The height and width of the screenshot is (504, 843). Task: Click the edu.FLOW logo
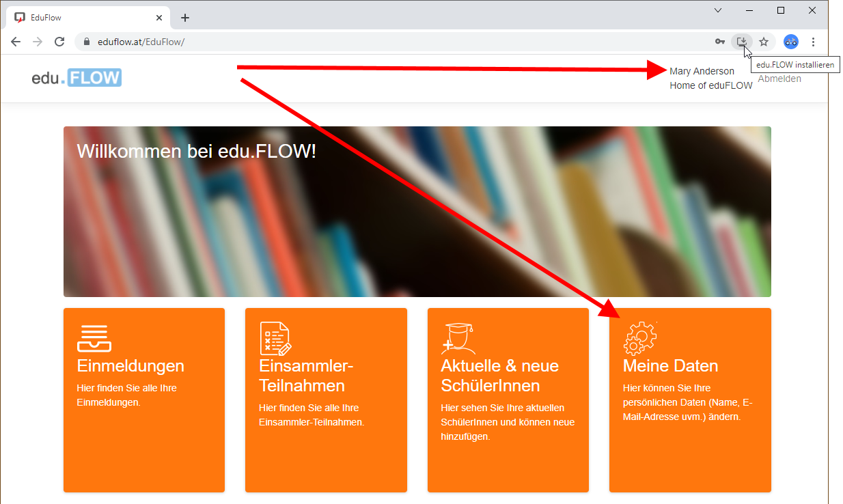click(x=77, y=78)
